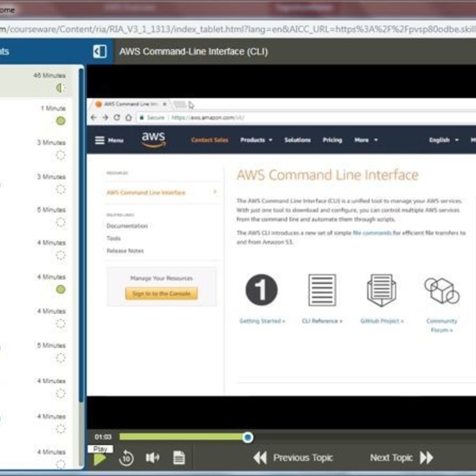Viewport: 476px width, 476px height.
Task: Click the 46 Minutes half-complete status icon
Action: [61, 88]
